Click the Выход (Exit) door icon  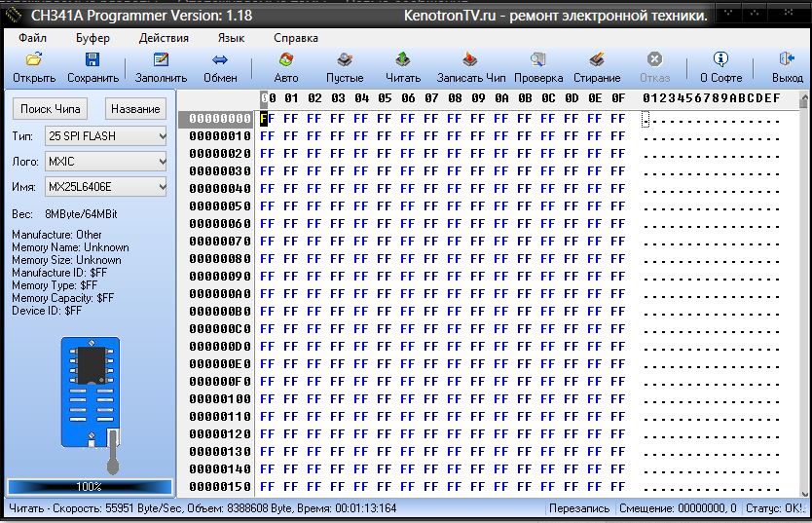[x=787, y=60]
